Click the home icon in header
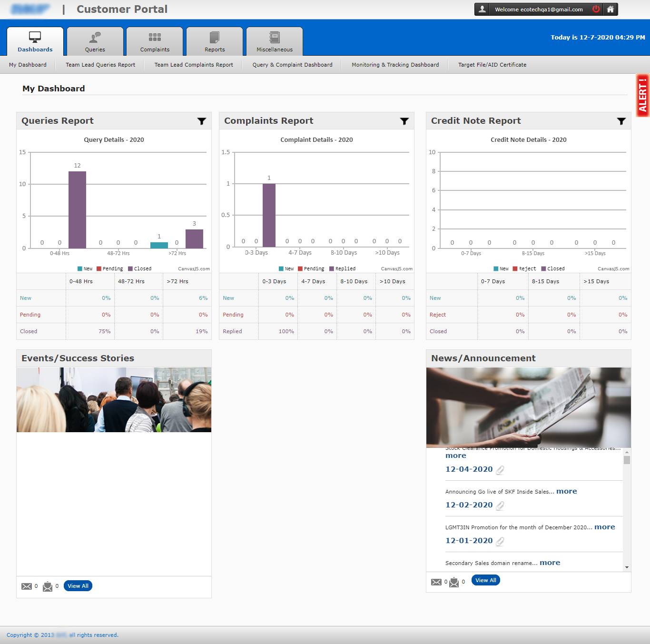 pyautogui.click(x=610, y=9)
